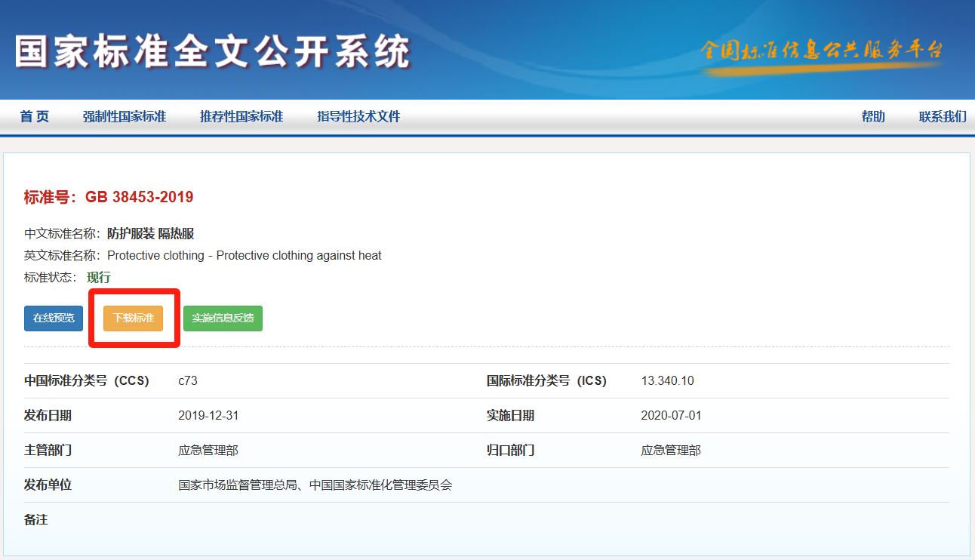Click the red standard number GB 38453-2019

[x=139, y=197]
